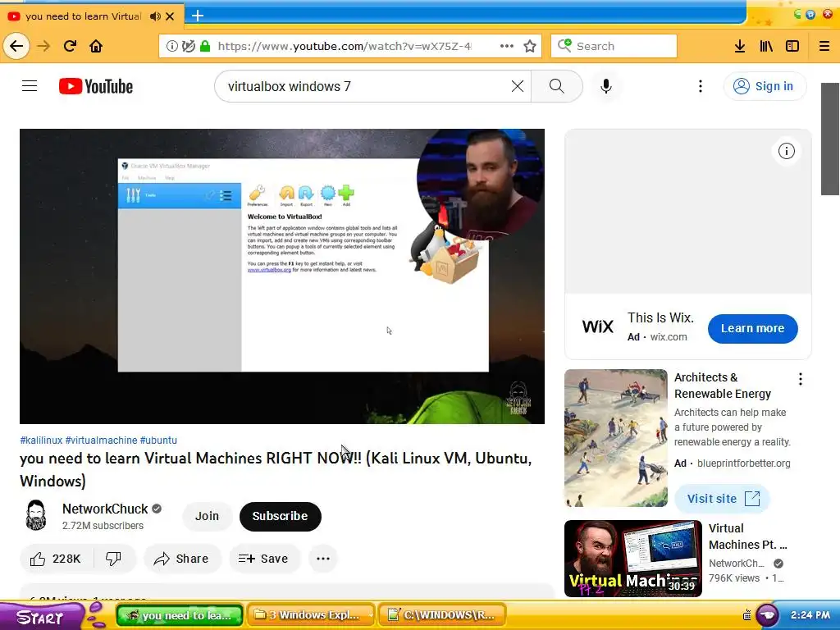Open more actions ellipsis under the video
The height and width of the screenshot is (630, 840).
323,559
